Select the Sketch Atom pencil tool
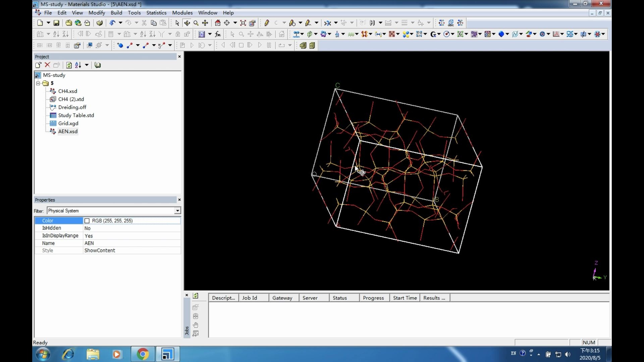The width and height of the screenshot is (644, 362). (267, 23)
